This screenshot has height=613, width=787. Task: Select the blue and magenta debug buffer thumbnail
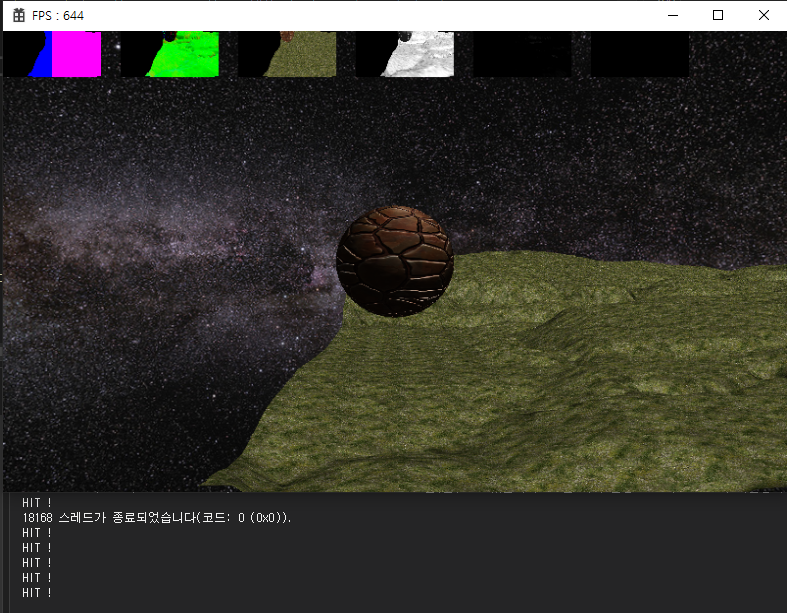52,54
